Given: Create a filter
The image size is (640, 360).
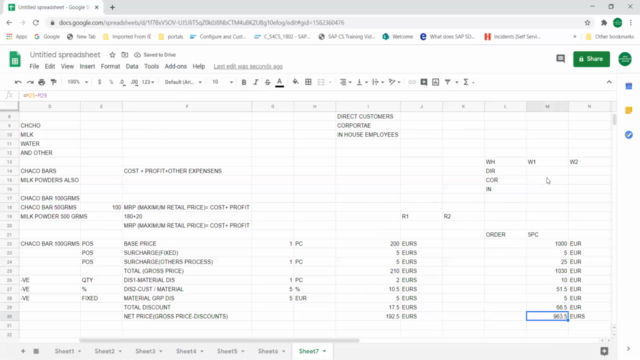Looking at the screenshot, I should click(x=447, y=82).
